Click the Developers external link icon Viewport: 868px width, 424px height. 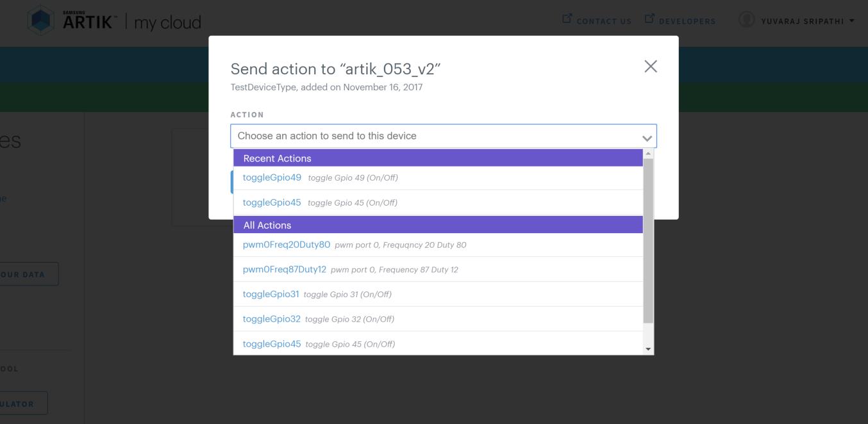pos(648,20)
